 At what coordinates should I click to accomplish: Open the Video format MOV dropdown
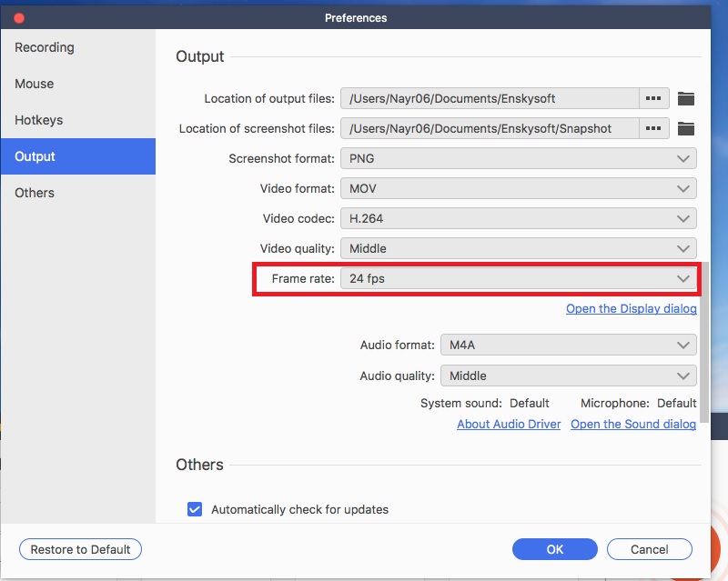point(518,188)
